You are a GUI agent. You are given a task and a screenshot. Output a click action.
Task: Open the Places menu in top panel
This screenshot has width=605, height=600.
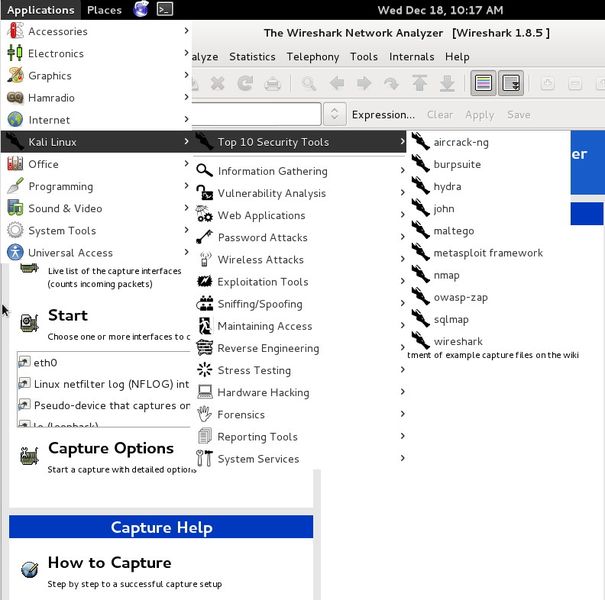click(x=104, y=10)
